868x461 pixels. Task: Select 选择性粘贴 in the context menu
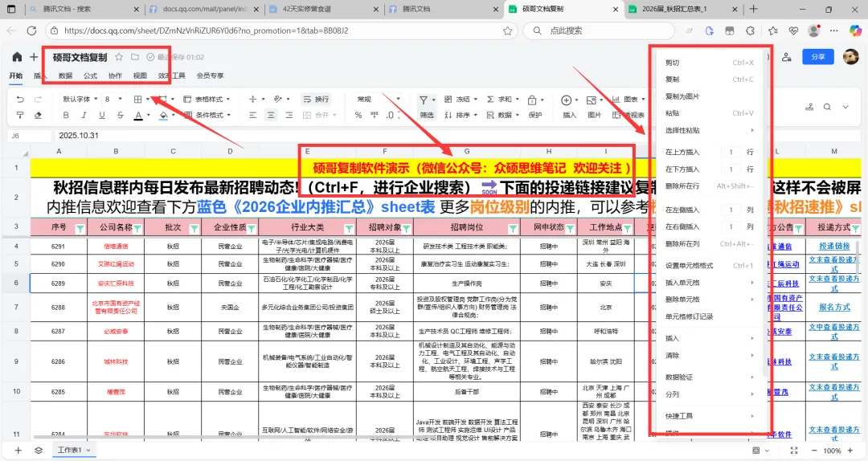tap(709, 130)
